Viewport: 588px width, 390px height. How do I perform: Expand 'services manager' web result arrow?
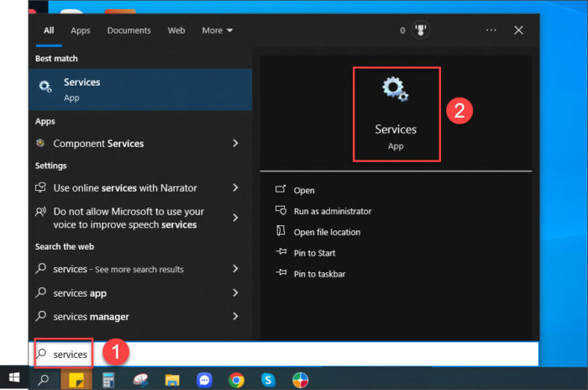click(x=235, y=316)
